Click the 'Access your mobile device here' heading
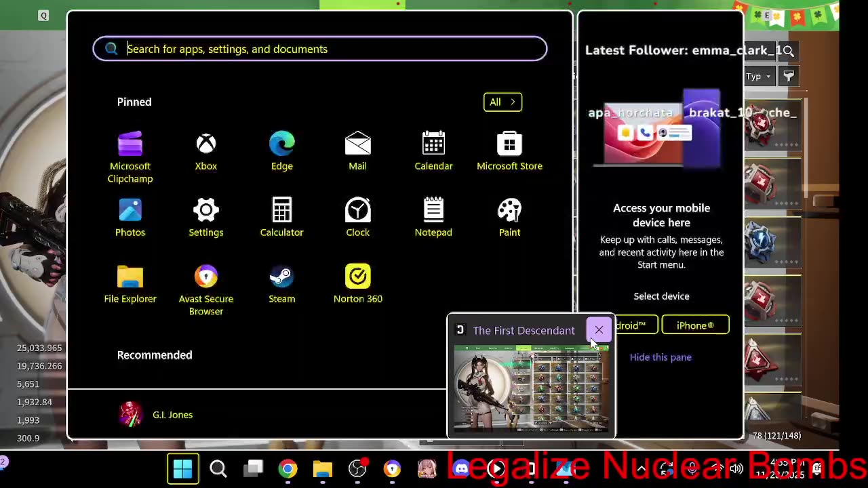This screenshot has height=488, width=868. (661, 216)
